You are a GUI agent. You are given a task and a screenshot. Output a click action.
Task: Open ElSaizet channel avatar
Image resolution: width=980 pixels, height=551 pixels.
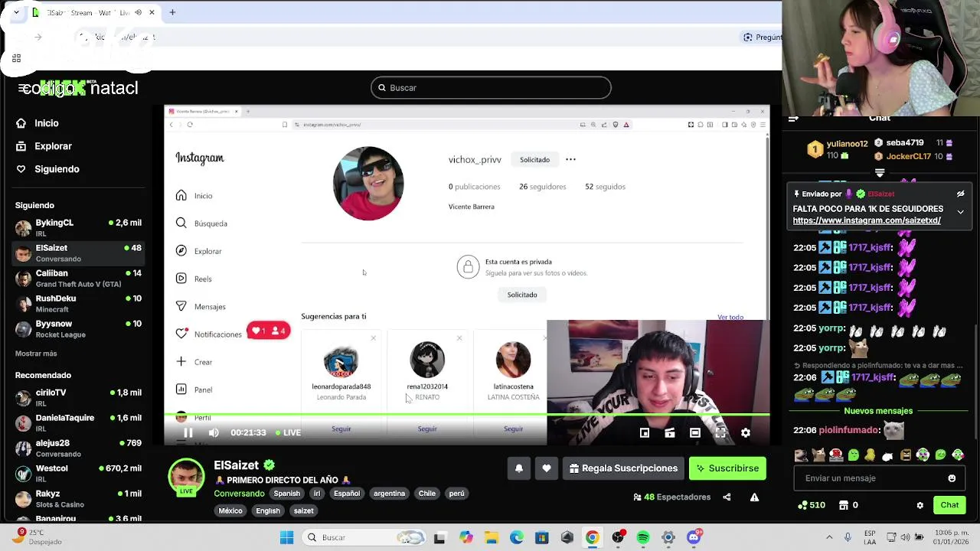pyautogui.click(x=186, y=477)
